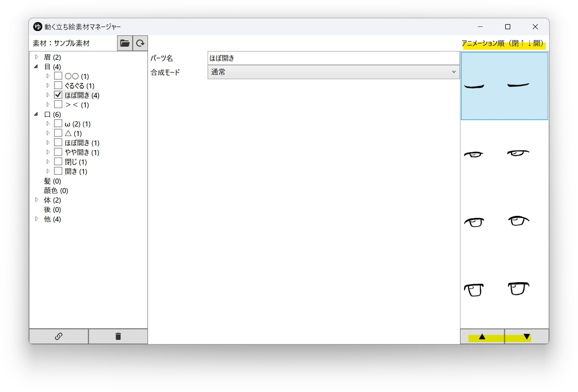Expand the 他 (4) tree node

(x=37, y=219)
